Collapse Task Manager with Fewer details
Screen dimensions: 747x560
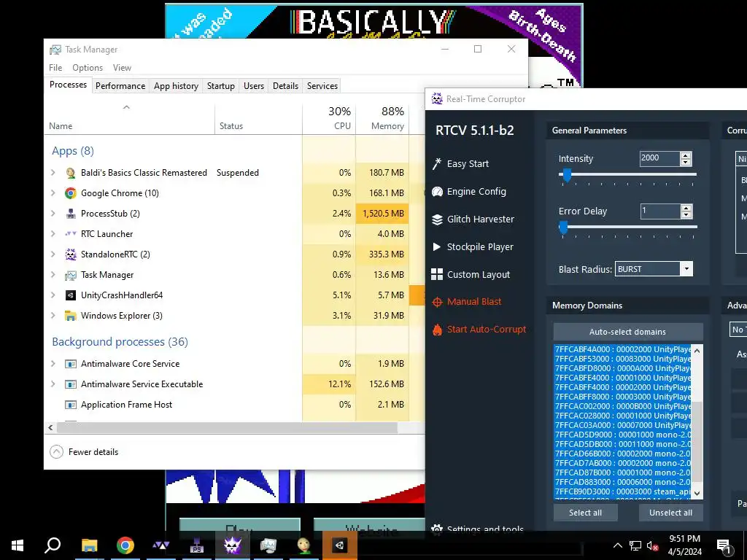pos(85,452)
